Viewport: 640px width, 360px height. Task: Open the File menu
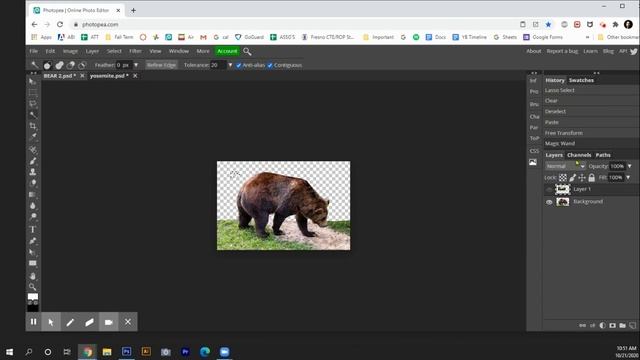point(33,51)
